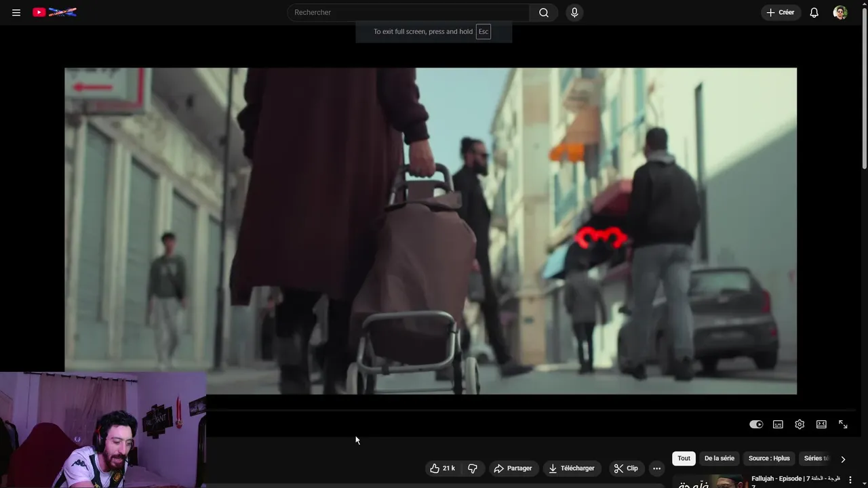The width and height of the screenshot is (868, 488).
Task: Dislike the video
Action: coord(473,468)
